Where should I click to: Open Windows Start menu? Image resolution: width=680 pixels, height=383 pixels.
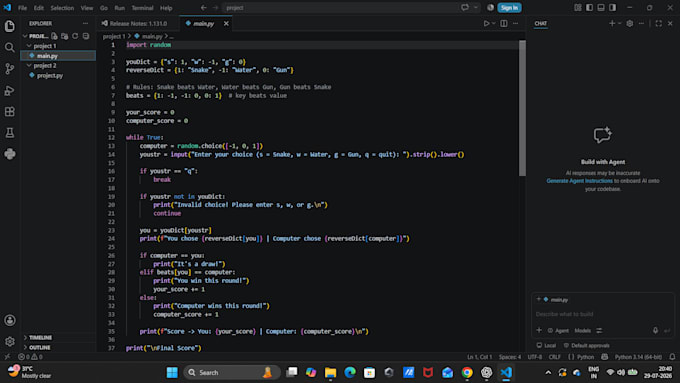[x=172, y=373]
